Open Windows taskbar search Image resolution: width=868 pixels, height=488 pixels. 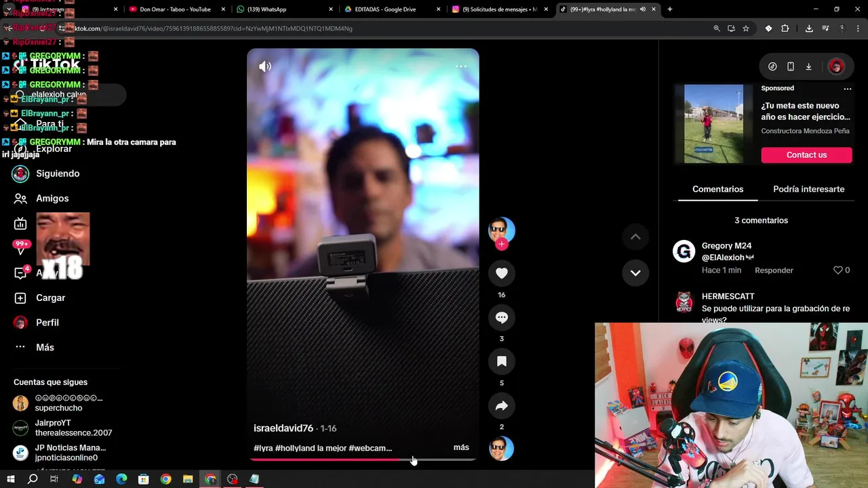[x=33, y=479]
